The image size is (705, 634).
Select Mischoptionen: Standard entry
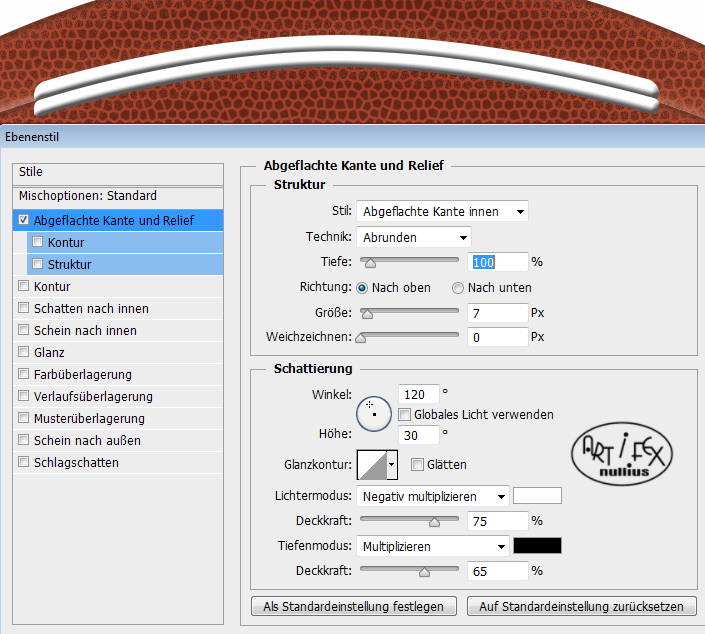tap(118, 197)
